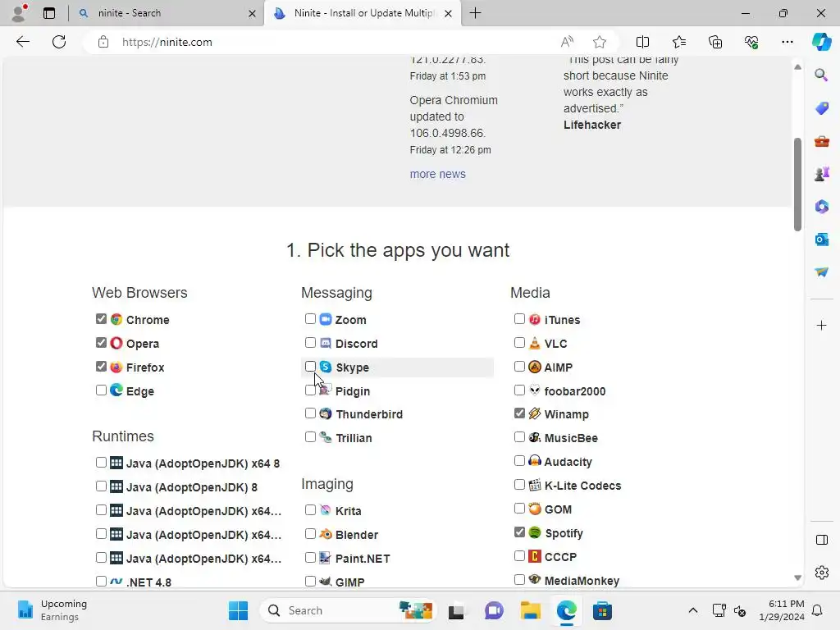The height and width of the screenshot is (630, 840).
Task: Click the VLC cone icon
Action: click(x=535, y=343)
